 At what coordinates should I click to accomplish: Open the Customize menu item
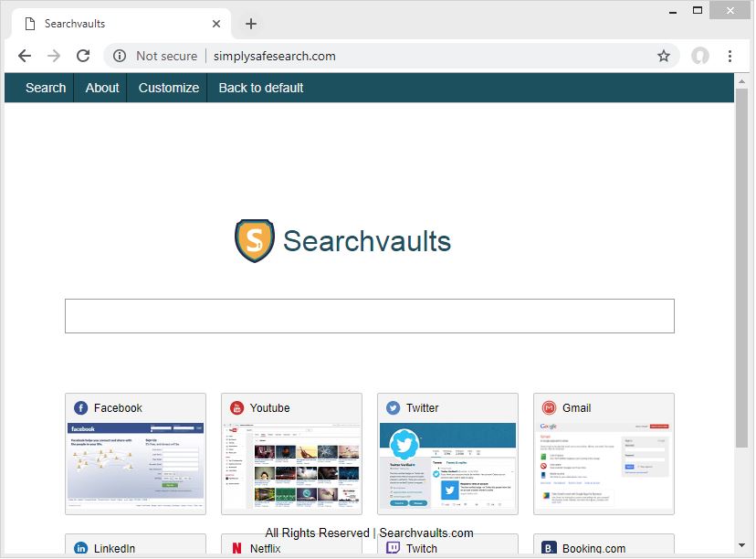(169, 88)
